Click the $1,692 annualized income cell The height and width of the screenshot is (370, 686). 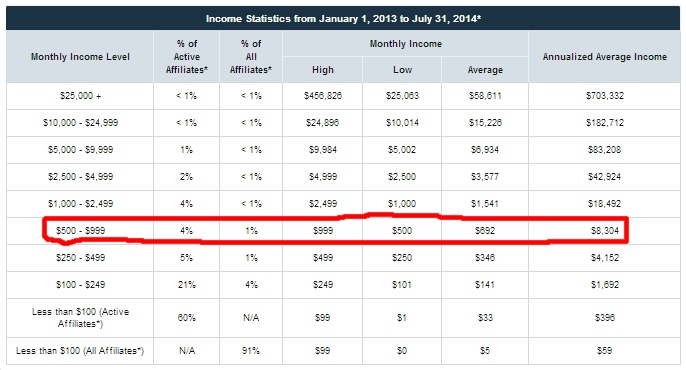pos(605,285)
